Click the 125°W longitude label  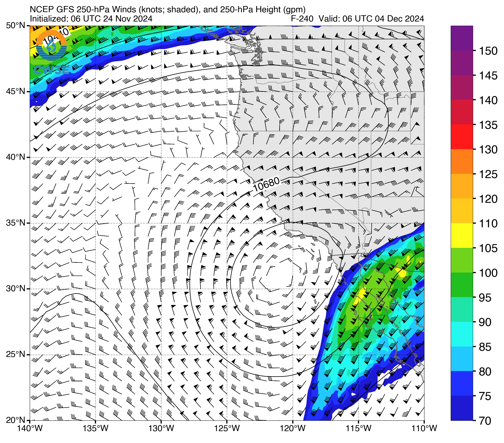[x=227, y=429]
